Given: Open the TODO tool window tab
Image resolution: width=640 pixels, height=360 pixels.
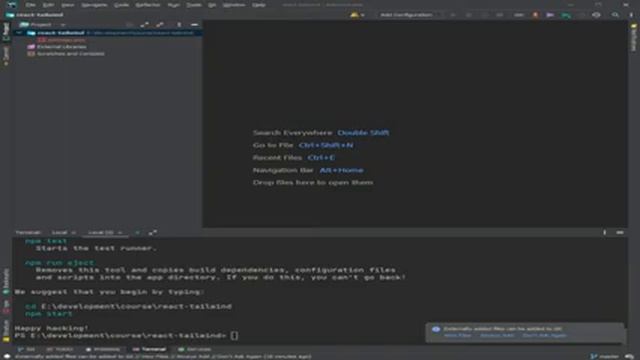Looking at the screenshot, I should (60, 349).
